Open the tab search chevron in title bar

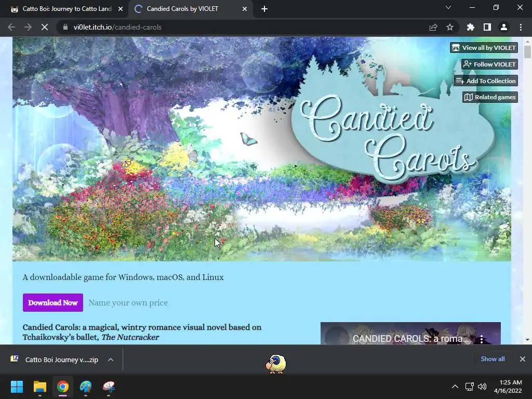tap(448, 7)
